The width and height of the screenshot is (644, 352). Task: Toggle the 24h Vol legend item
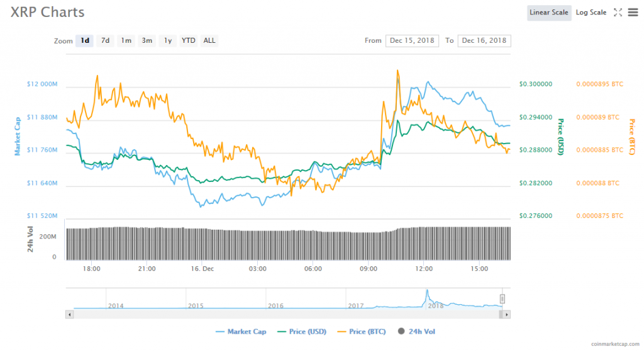pyautogui.click(x=416, y=331)
